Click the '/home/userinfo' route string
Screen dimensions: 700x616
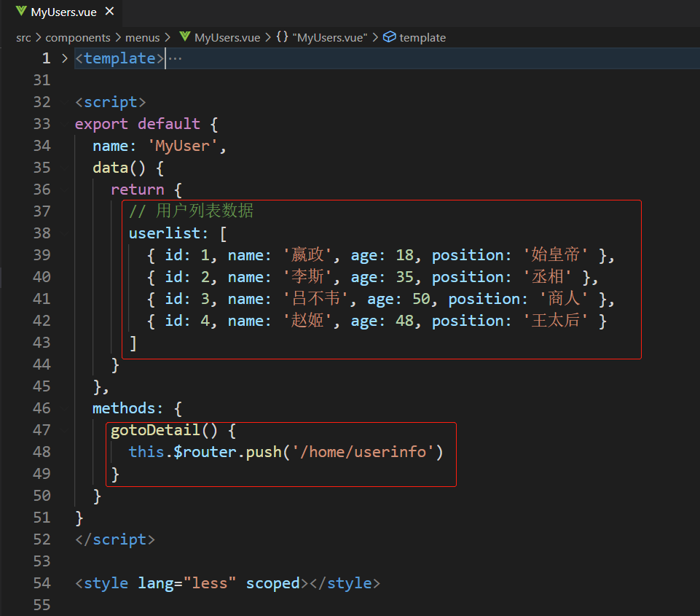(x=363, y=452)
